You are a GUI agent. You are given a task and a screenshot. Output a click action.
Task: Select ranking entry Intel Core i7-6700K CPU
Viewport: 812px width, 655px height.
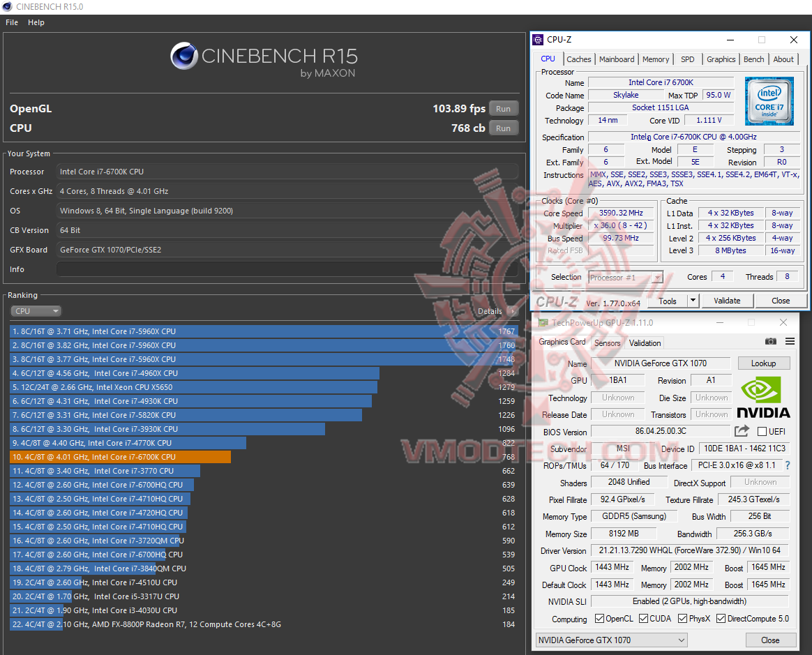click(262, 457)
